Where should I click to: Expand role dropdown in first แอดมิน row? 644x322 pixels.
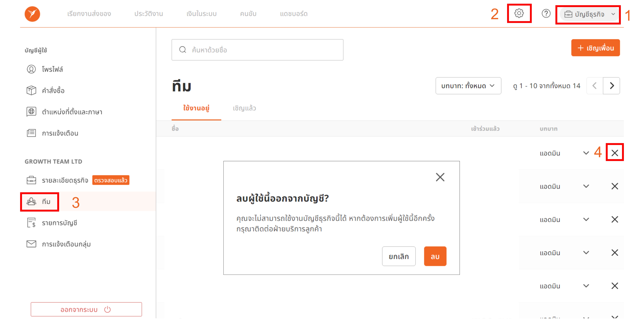(586, 153)
